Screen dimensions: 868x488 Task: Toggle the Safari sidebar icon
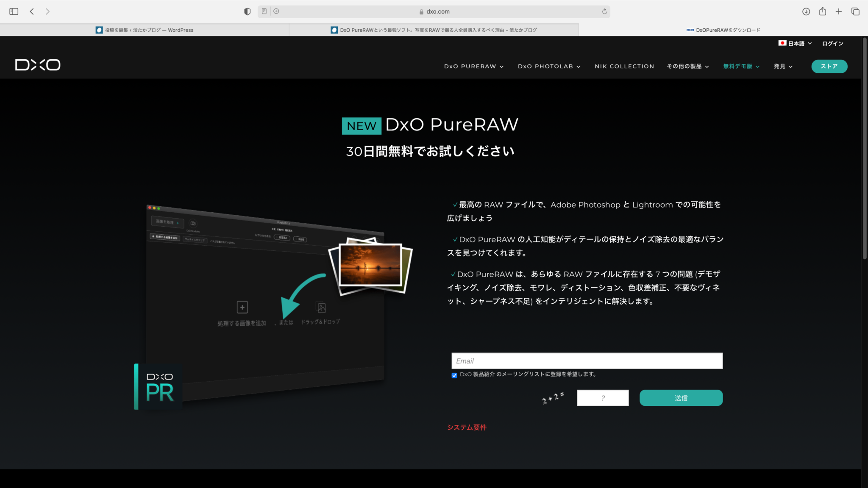14,11
